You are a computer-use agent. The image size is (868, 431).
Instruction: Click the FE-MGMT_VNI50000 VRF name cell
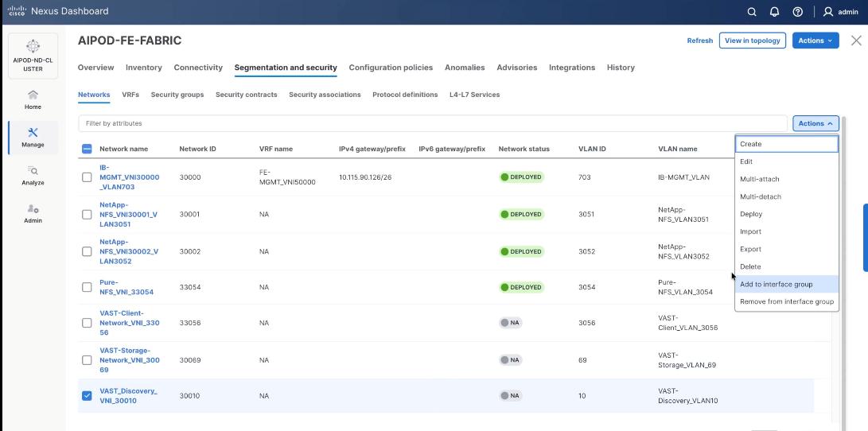point(287,177)
